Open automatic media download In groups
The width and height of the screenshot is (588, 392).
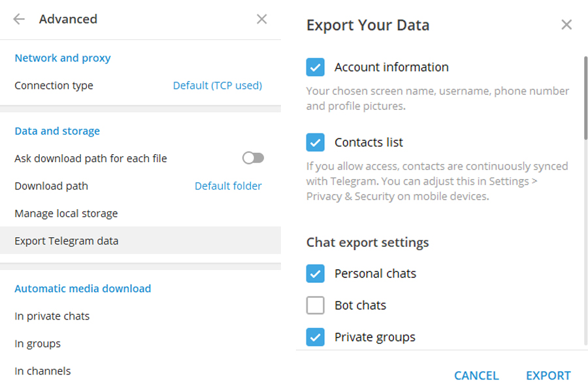[x=38, y=344]
